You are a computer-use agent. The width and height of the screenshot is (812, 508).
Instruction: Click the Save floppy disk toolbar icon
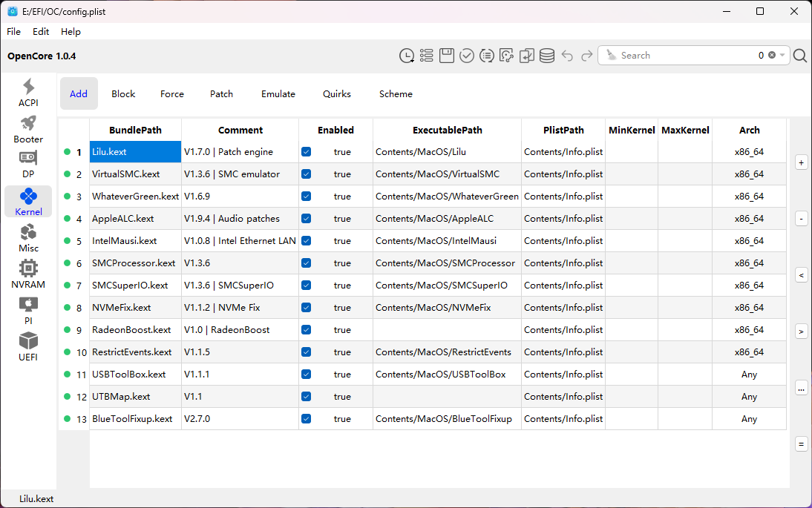447,56
